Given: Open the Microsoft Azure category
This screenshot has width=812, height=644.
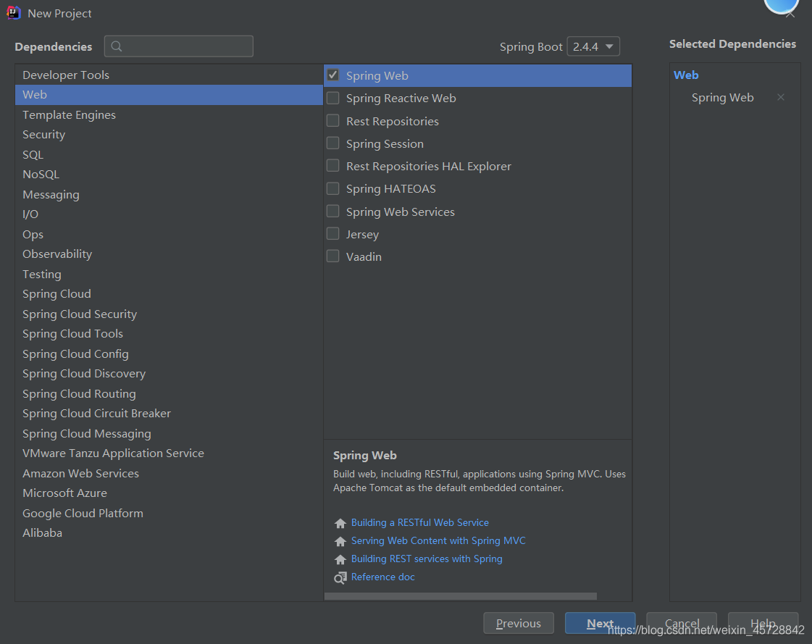Looking at the screenshot, I should coord(169,494).
